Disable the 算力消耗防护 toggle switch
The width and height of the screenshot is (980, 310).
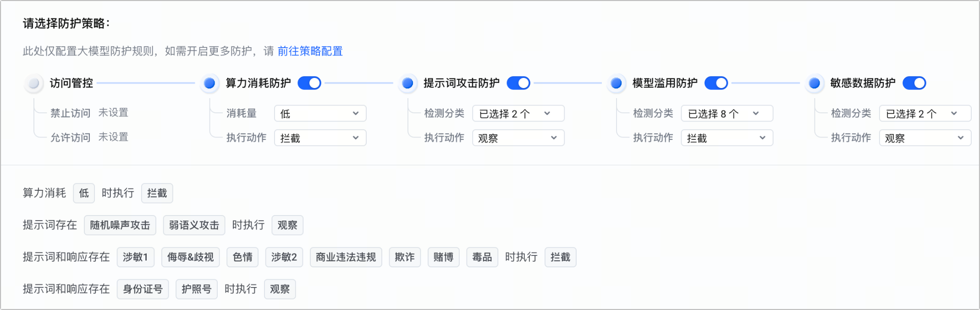pyautogui.click(x=309, y=83)
